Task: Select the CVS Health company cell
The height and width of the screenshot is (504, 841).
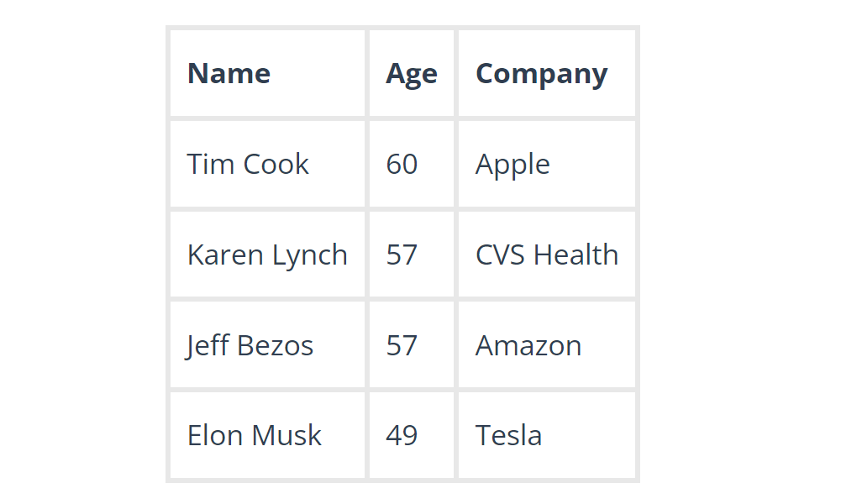Action: [547, 255]
